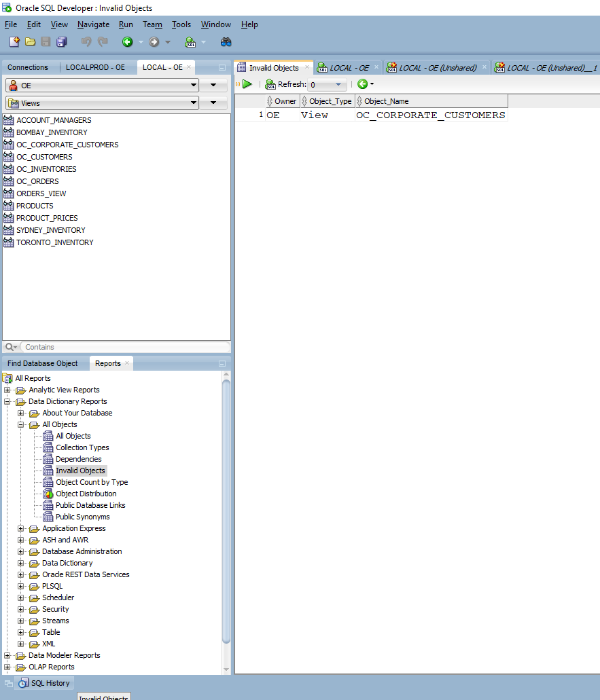
Task: Select the ORDERS_VIEW view
Action: click(x=41, y=194)
